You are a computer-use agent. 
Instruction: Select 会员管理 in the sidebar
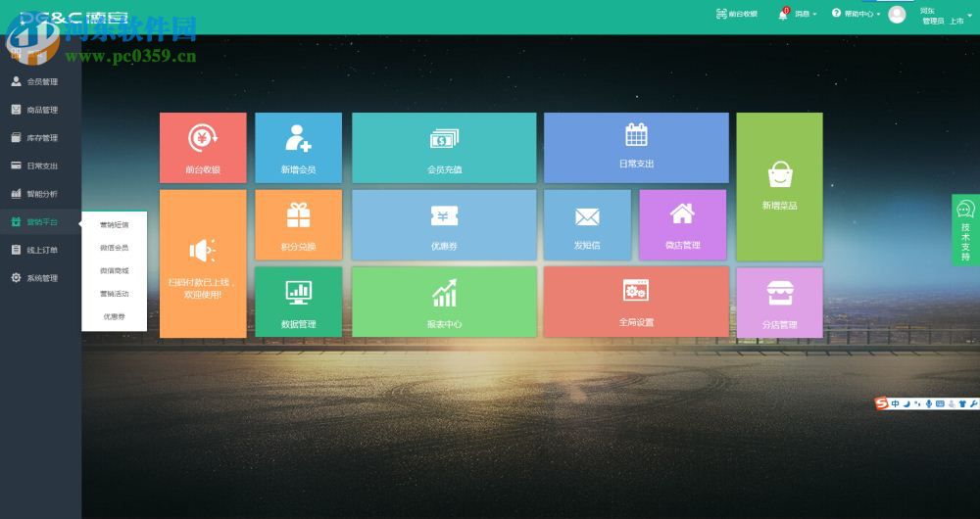(40, 81)
